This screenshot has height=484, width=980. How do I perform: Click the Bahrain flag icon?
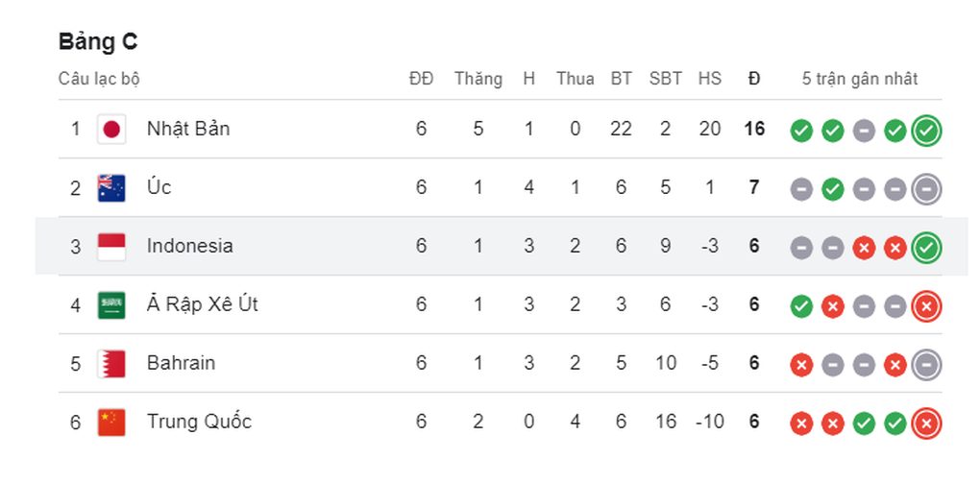point(111,363)
